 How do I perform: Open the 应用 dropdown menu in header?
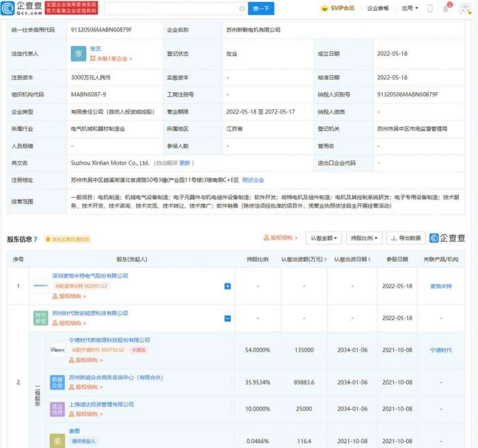[408, 9]
